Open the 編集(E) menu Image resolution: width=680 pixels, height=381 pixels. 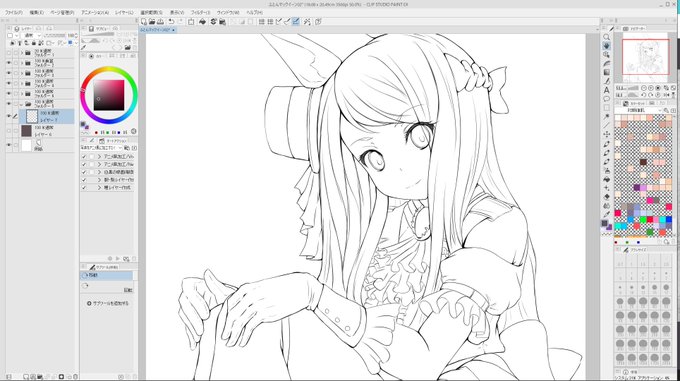coord(36,13)
